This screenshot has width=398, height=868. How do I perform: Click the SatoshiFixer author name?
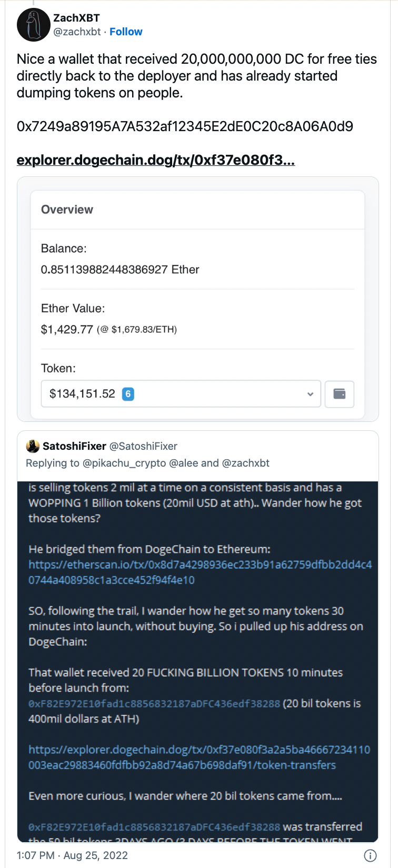point(74,446)
